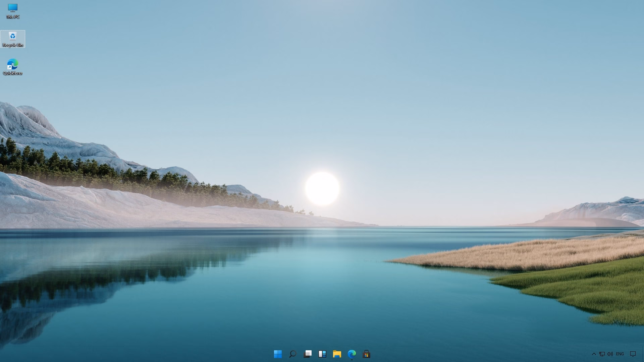
Task: Click the 'Quickfever' text label
Action: (x=13, y=73)
